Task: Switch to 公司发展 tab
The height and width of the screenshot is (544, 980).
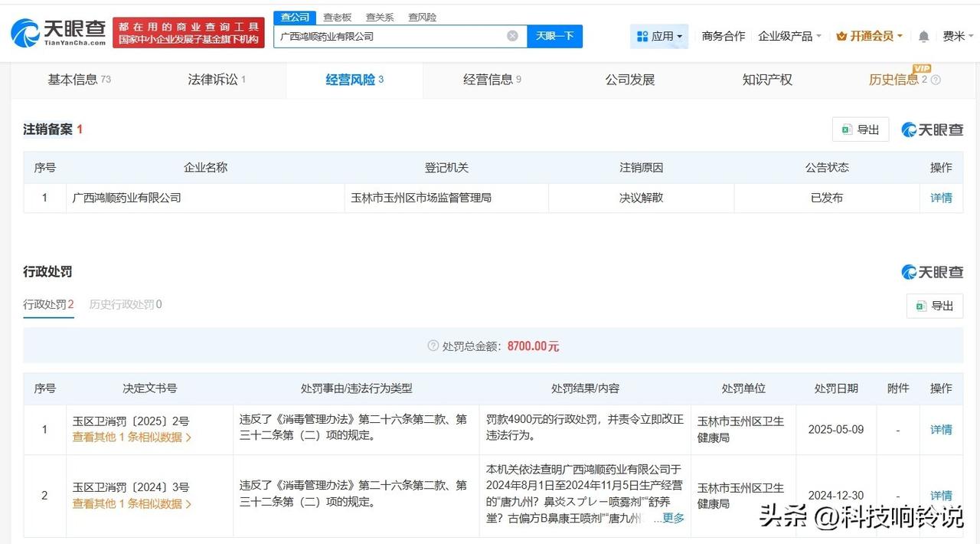Action: (629, 80)
